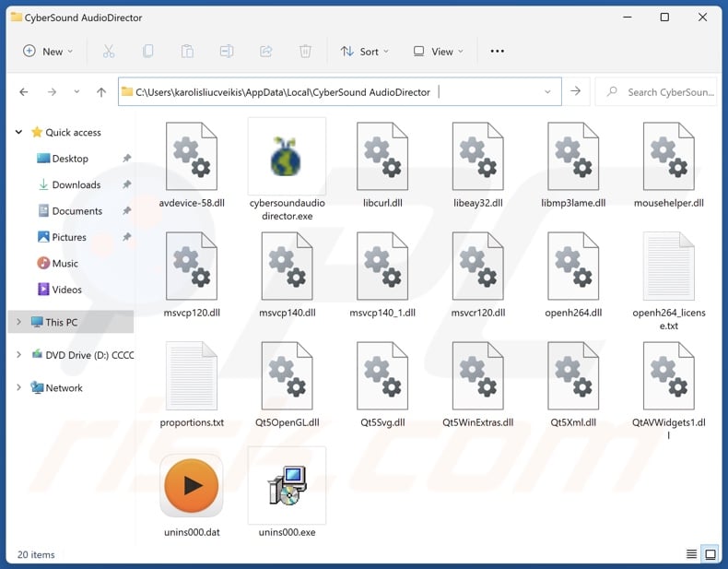Collapse the Quick access tree

pyautogui.click(x=18, y=132)
